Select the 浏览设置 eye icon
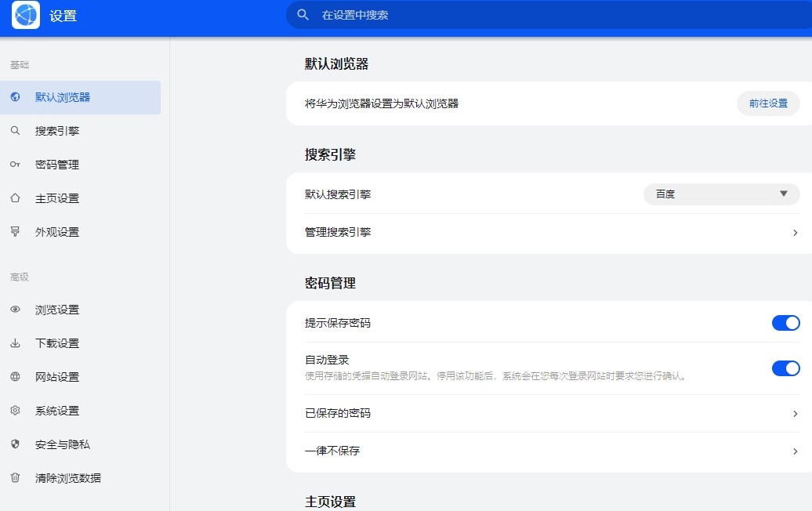The width and height of the screenshot is (812, 511). point(15,310)
